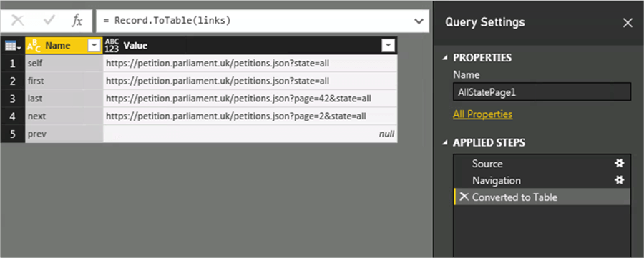Select the 'next' name cell
644x258 pixels.
point(64,116)
